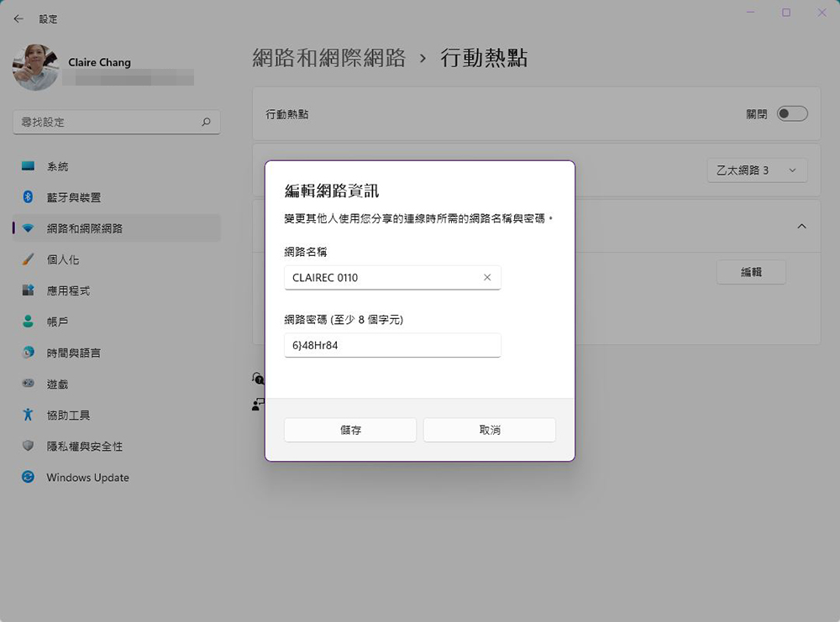Click the network name text field

point(382,277)
